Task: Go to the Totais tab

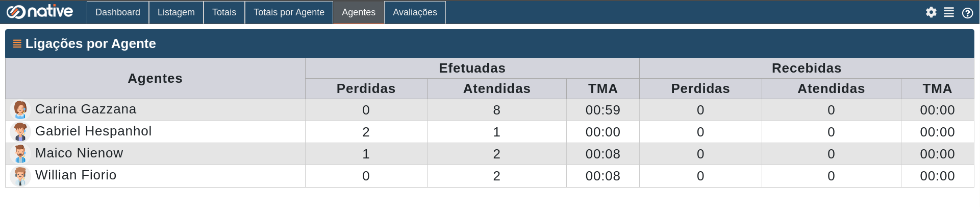Action: coord(224,12)
